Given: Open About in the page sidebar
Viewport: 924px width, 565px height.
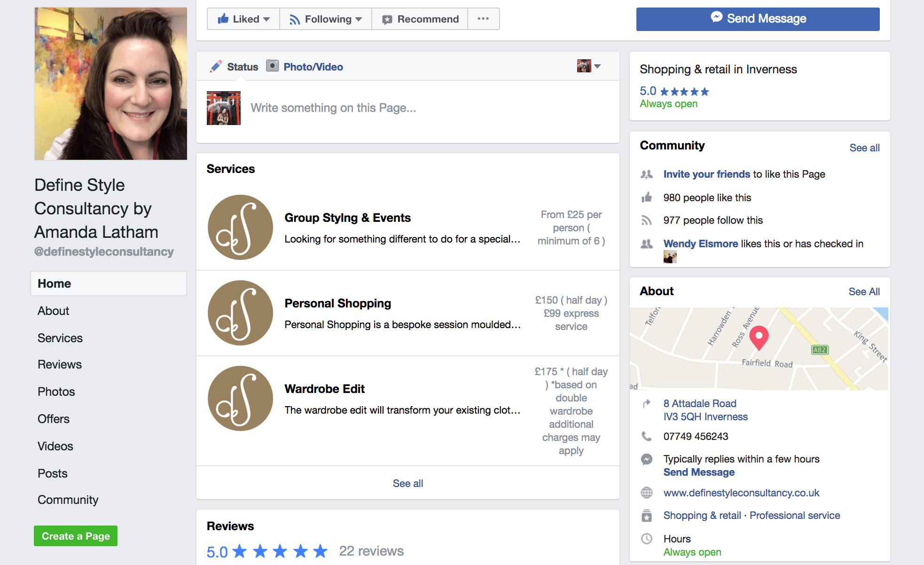Looking at the screenshot, I should [53, 311].
